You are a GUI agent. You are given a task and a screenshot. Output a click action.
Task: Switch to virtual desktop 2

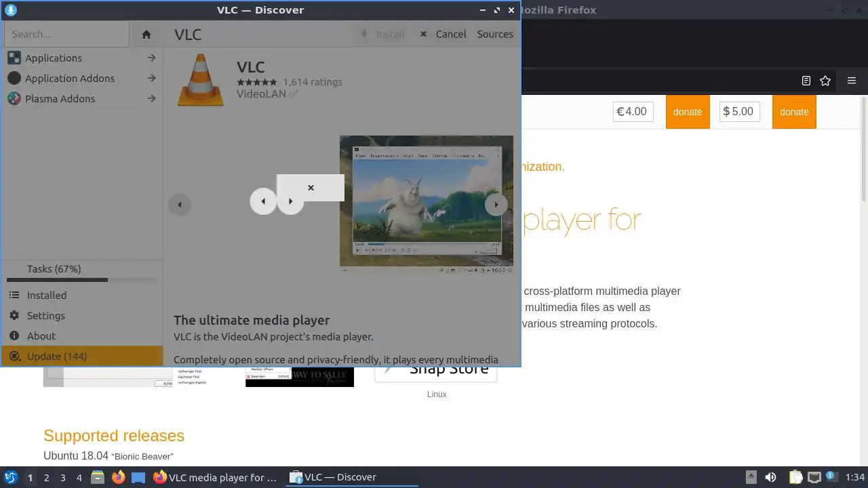pos(46,478)
